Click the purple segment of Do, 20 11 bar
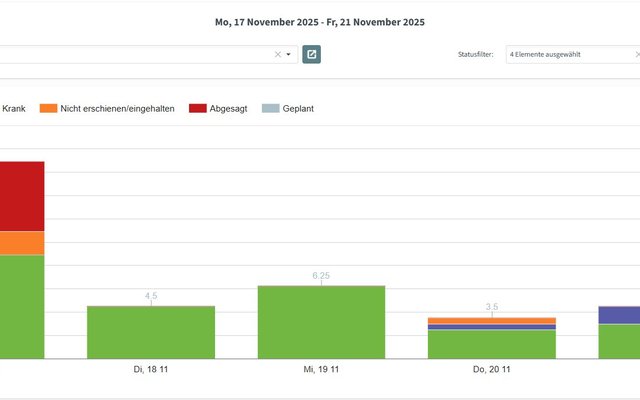The width and height of the screenshot is (640, 400). 492,327
